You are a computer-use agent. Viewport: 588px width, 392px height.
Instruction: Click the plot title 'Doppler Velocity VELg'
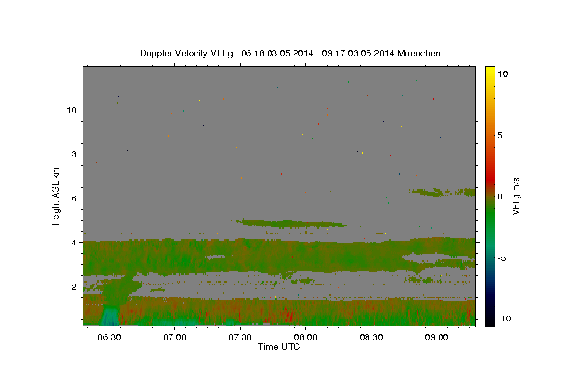tap(187, 53)
